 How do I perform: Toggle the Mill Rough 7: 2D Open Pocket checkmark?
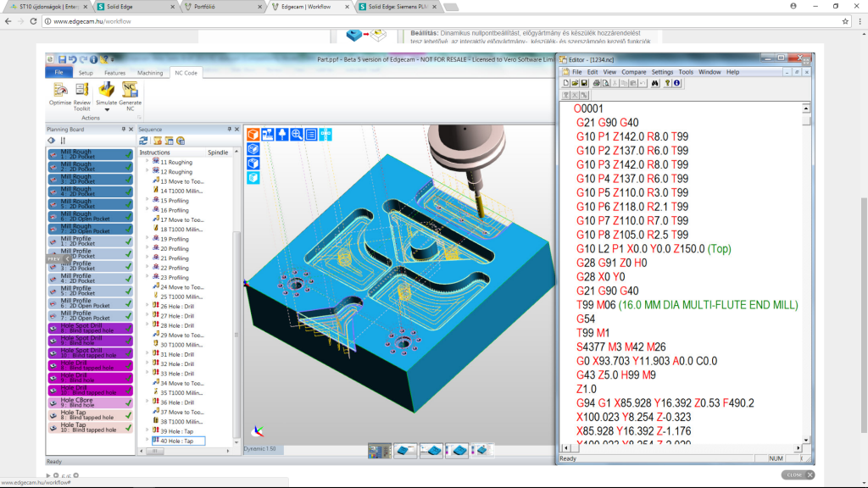[129, 229]
